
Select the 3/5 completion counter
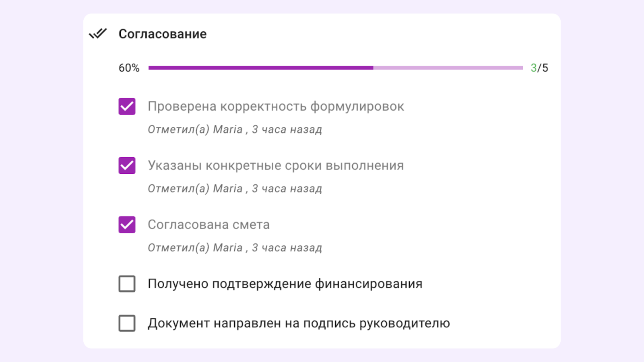(539, 68)
